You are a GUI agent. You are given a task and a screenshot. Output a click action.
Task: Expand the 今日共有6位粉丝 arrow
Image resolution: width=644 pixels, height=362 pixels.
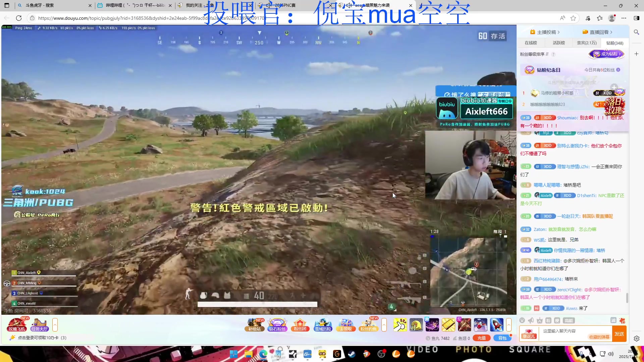618,70
